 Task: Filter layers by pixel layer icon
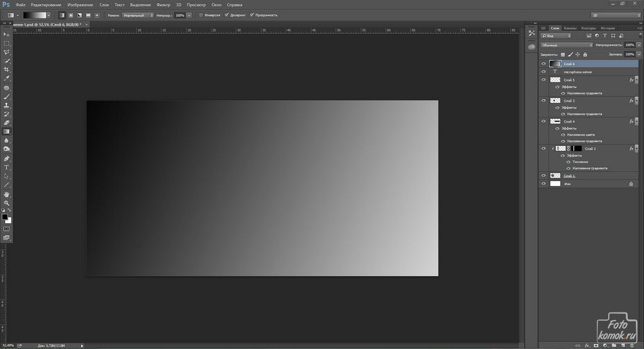[x=589, y=36]
